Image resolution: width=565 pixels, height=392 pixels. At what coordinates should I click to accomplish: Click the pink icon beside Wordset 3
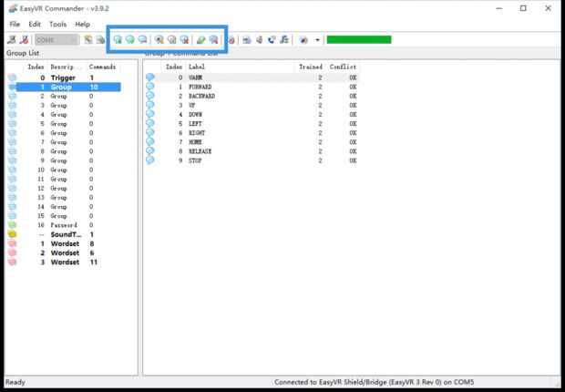point(12,263)
